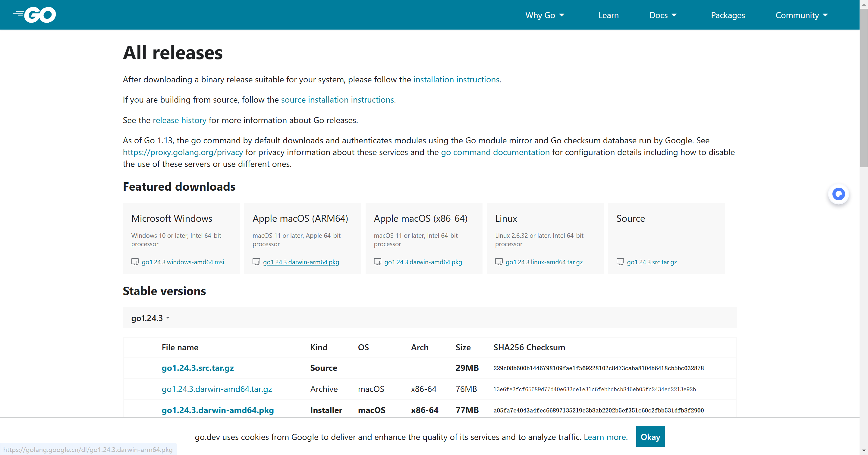Screen dimensions: 868x455
Task: Download go1.24.3.darwin-amd64.tar.gz from table
Action: point(217,389)
